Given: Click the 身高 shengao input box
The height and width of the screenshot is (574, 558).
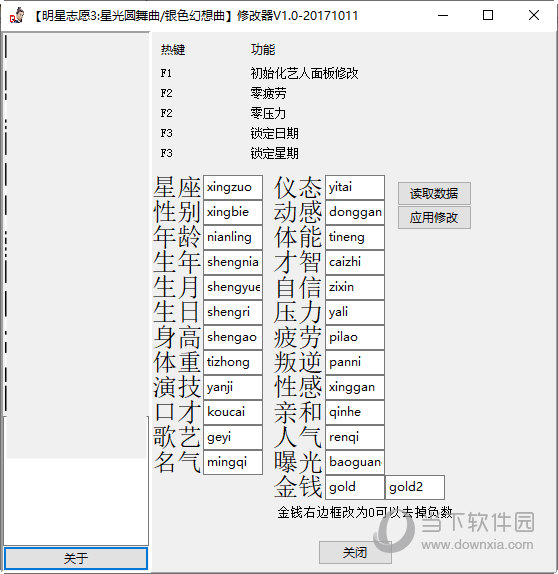Looking at the screenshot, I should (233, 337).
